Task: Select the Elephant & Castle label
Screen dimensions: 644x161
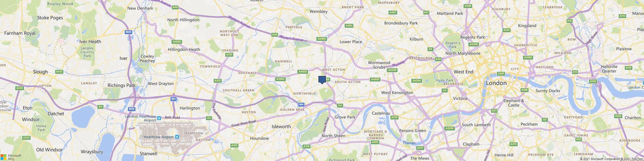Action: tap(514, 103)
